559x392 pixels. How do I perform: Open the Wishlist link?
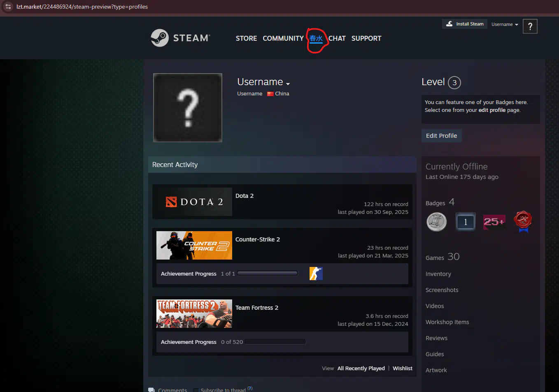(x=403, y=369)
